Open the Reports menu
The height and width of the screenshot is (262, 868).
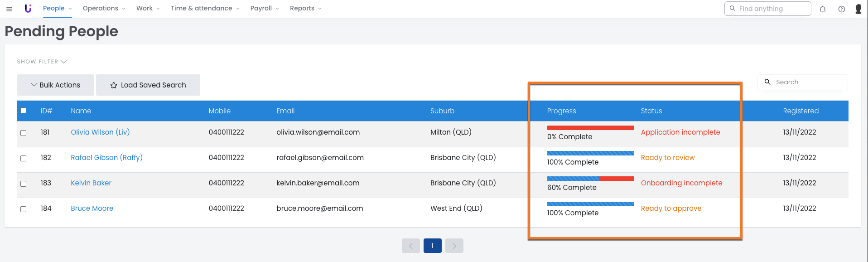[x=305, y=8]
